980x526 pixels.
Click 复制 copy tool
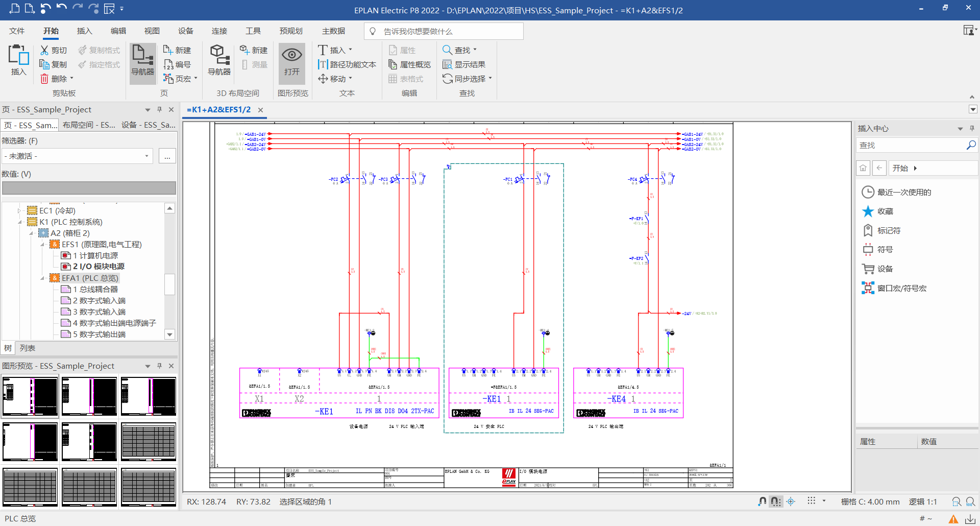[x=54, y=64]
